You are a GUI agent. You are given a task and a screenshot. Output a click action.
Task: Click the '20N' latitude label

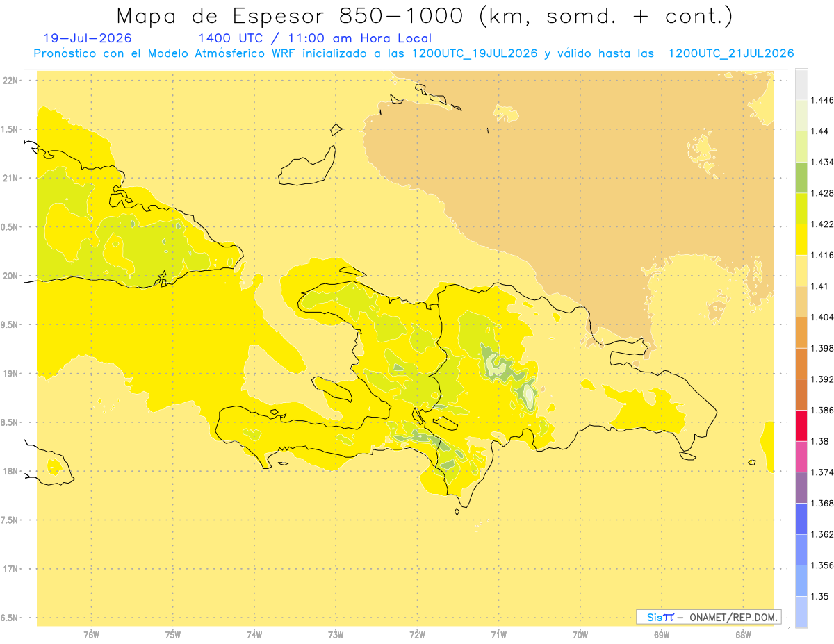[10, 276]
